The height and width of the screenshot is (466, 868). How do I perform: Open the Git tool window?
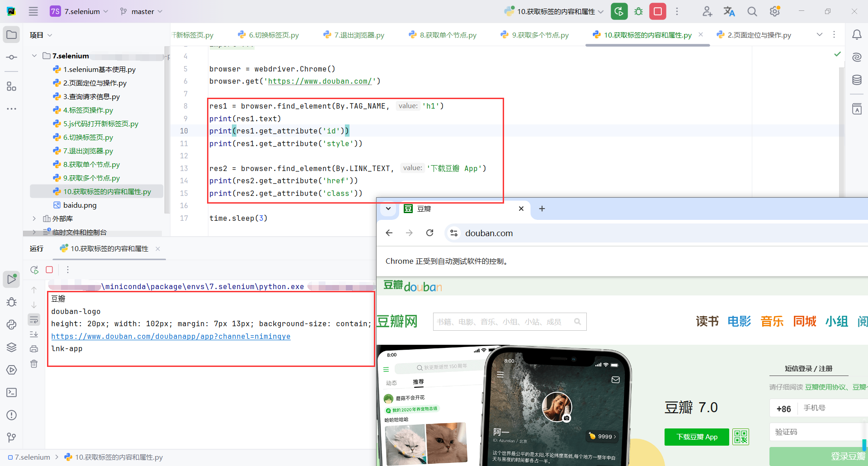tap(11, 437)
